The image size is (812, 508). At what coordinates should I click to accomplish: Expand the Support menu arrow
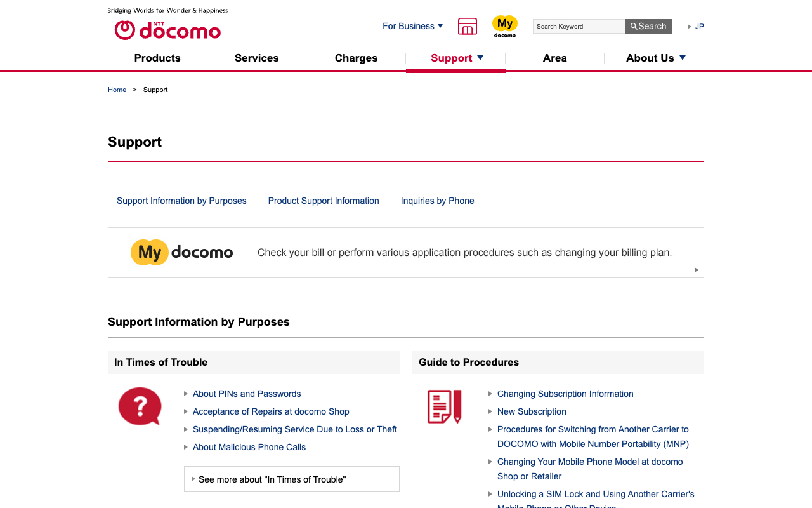click(480, 58)
